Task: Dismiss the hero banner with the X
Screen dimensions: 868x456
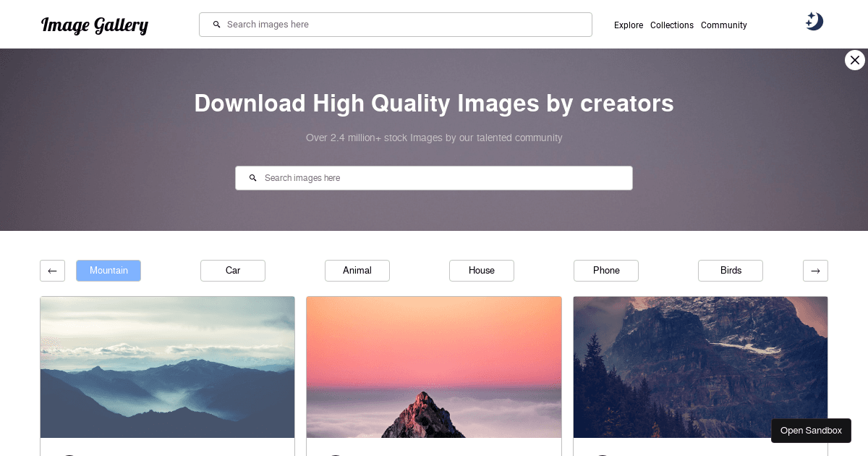Action: click(x=854, y=60)
